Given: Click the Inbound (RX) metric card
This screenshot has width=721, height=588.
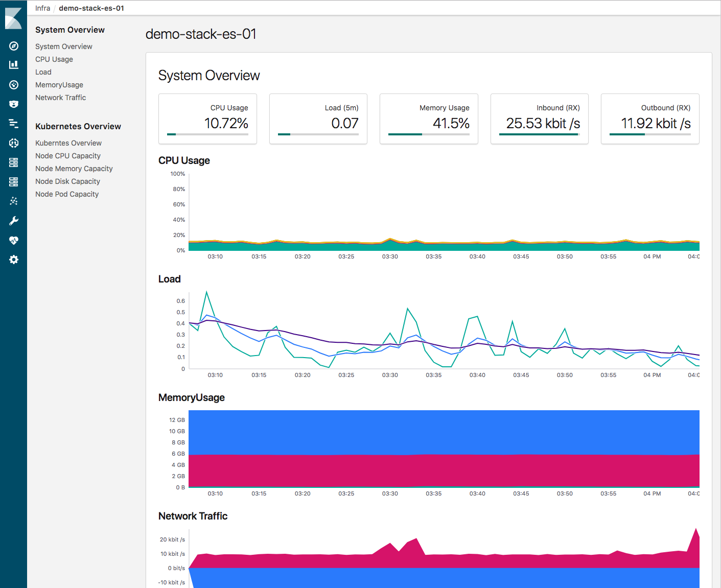Looking at the screenshot, I should pyautogui.click(x=540, y=119).
